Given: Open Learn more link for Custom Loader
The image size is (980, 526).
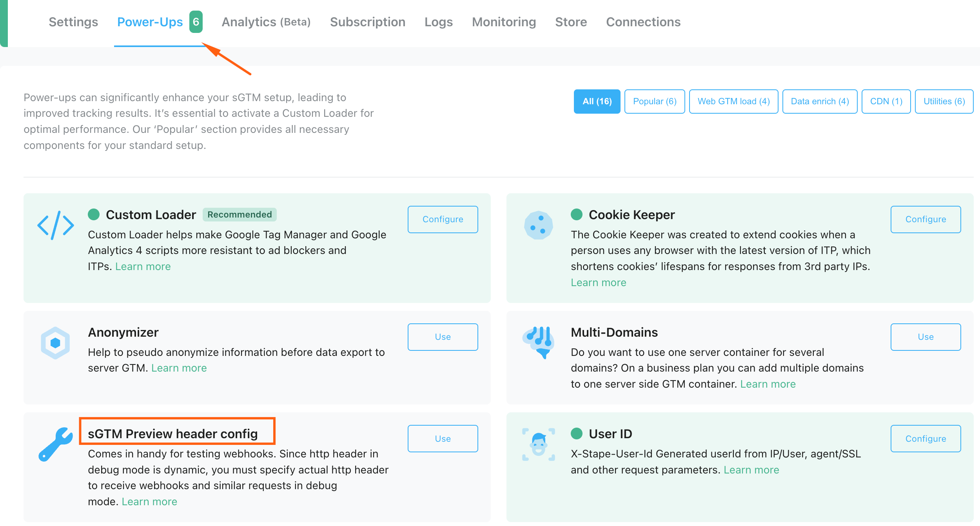Looking at the screenshot, I should [143, 267].
